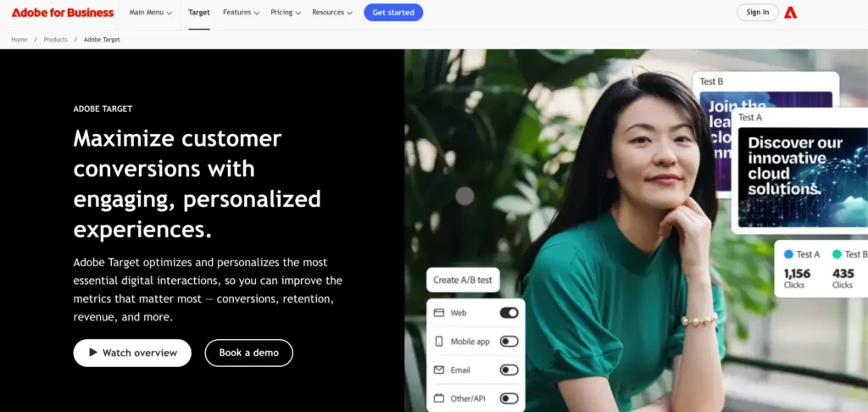Click the Mobile app phone icon
The image size is (868, 412).
point(439,342)
